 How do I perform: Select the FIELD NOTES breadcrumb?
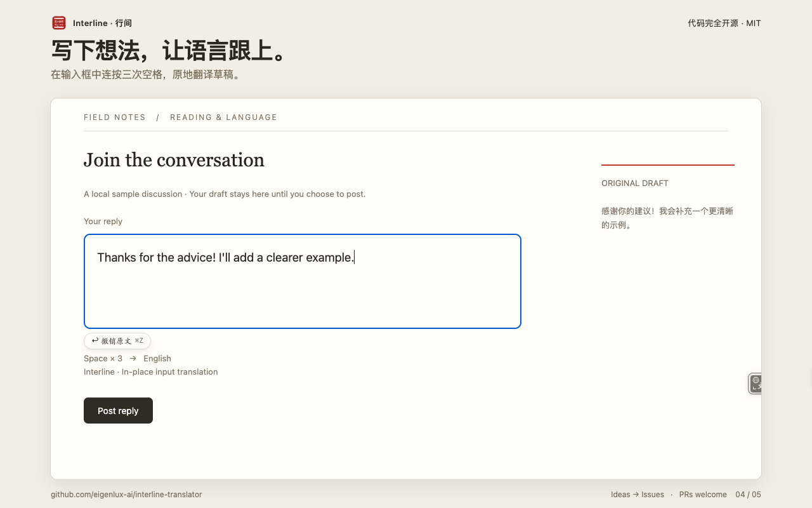[x=115, y=117]
